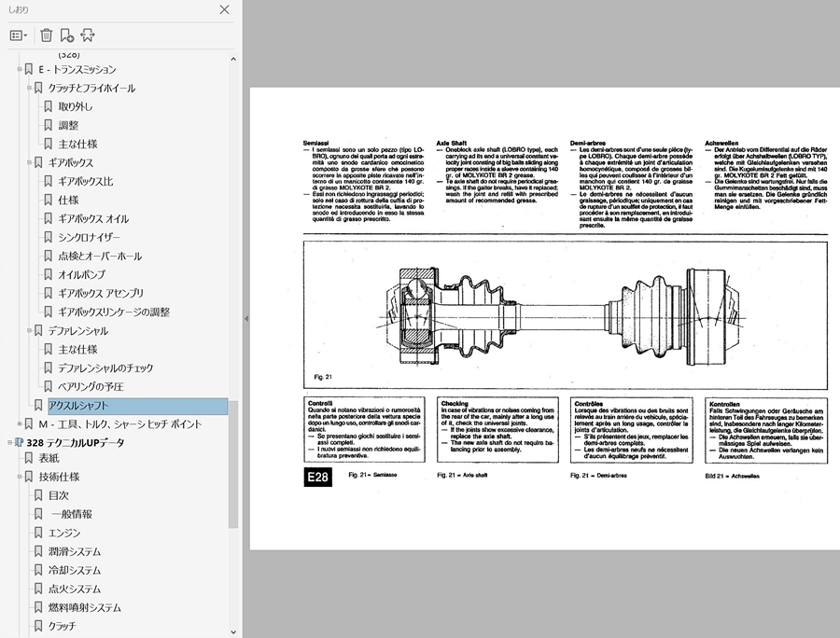Collapse the ギアボックス tree node

(29, 162)
